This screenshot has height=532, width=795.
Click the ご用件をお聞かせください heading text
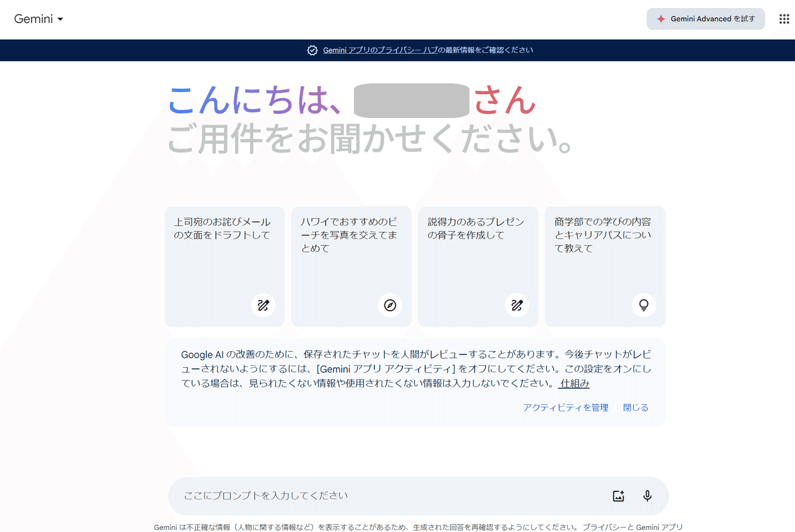coord(370,138)
